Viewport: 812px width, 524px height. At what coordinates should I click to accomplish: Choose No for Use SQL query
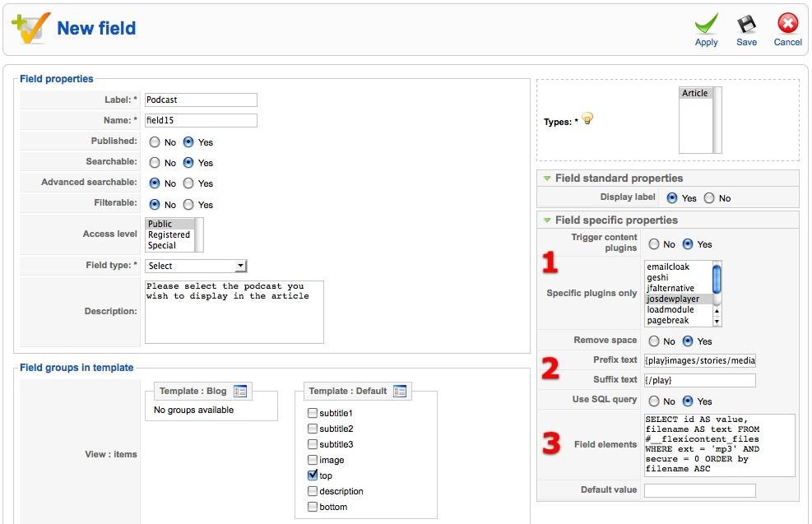pyautogui.click(x=654, y=401)
